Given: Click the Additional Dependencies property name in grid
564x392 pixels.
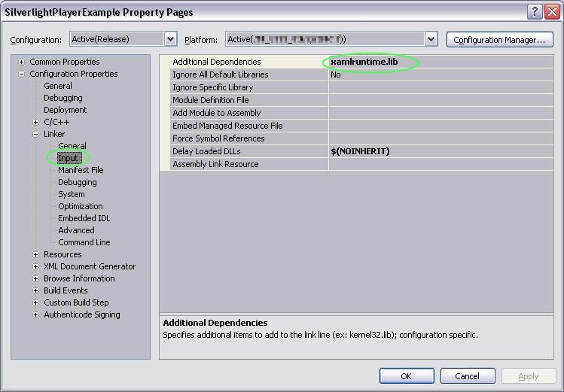Looking at the screenshot, I should (217, 62).
